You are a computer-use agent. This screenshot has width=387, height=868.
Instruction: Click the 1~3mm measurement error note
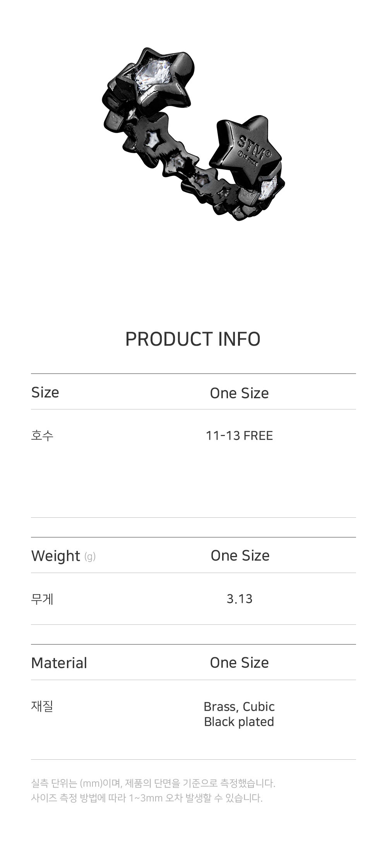point(147,798)
